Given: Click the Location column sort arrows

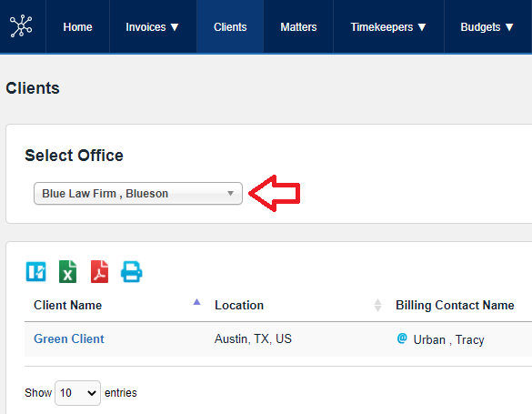Looking at the screenshot, I should point(377,305).
